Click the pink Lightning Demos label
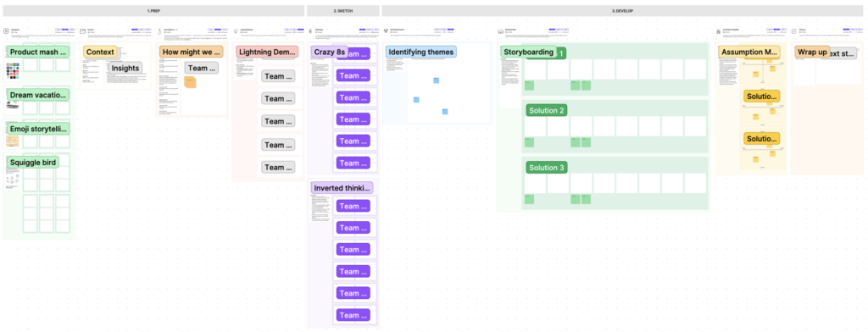Image resolution: width=868 pixels, height=332 pixels. (x=267, y=52)
